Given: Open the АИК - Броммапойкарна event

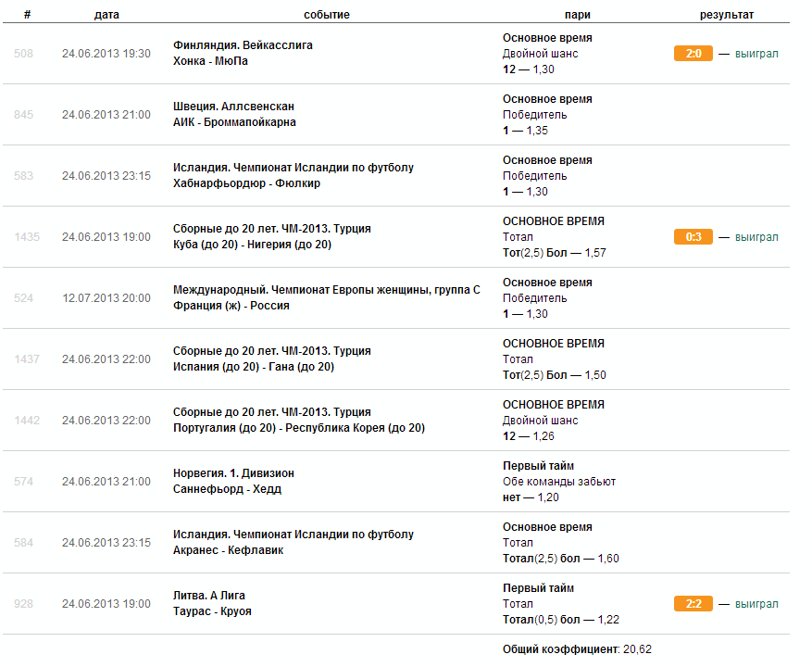Looking at the screenshot, I should pos(234,122).
